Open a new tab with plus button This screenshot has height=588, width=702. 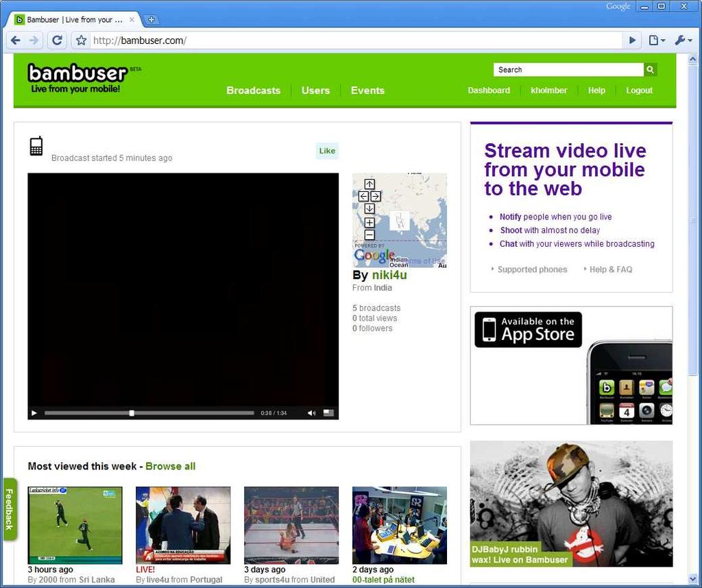(x=152, y=20)
